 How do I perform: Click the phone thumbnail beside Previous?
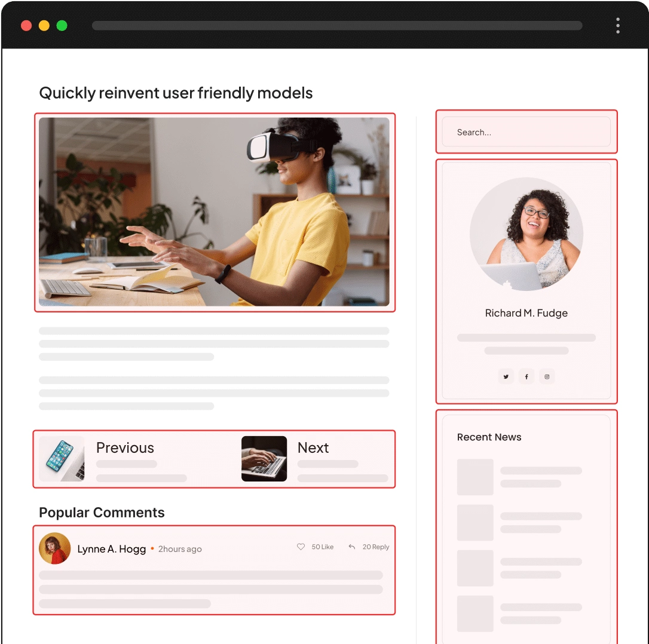pos(62,459)
